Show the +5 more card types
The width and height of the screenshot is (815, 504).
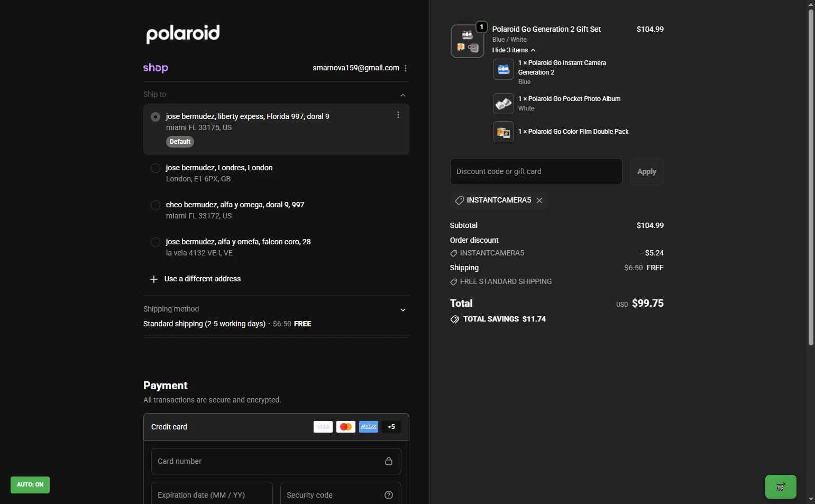391,427
